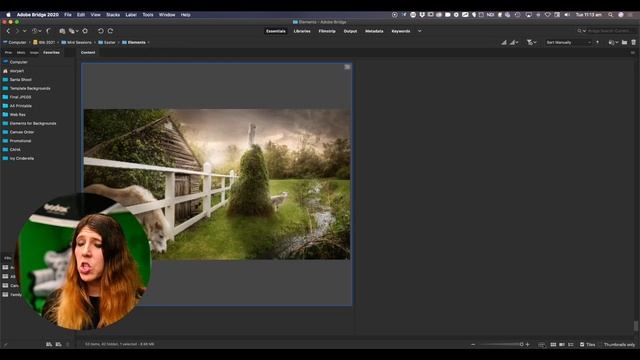Open the parent/favorites chevron dropdown in toolbar

[24, 31]
